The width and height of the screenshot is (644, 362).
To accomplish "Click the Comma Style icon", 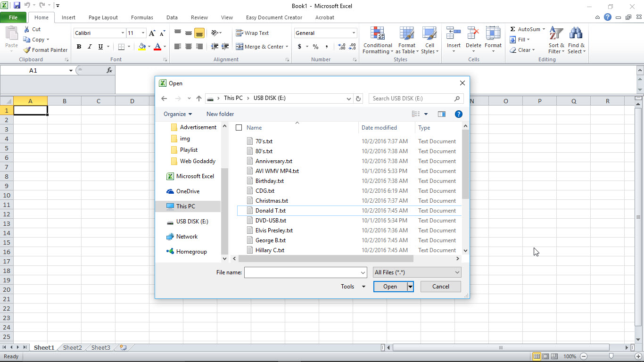I will pos(327,47).
